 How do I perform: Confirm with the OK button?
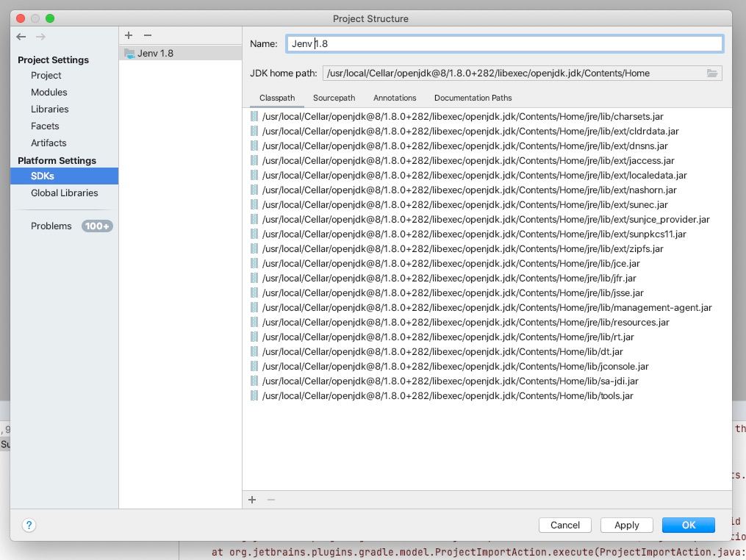(688, 525)
